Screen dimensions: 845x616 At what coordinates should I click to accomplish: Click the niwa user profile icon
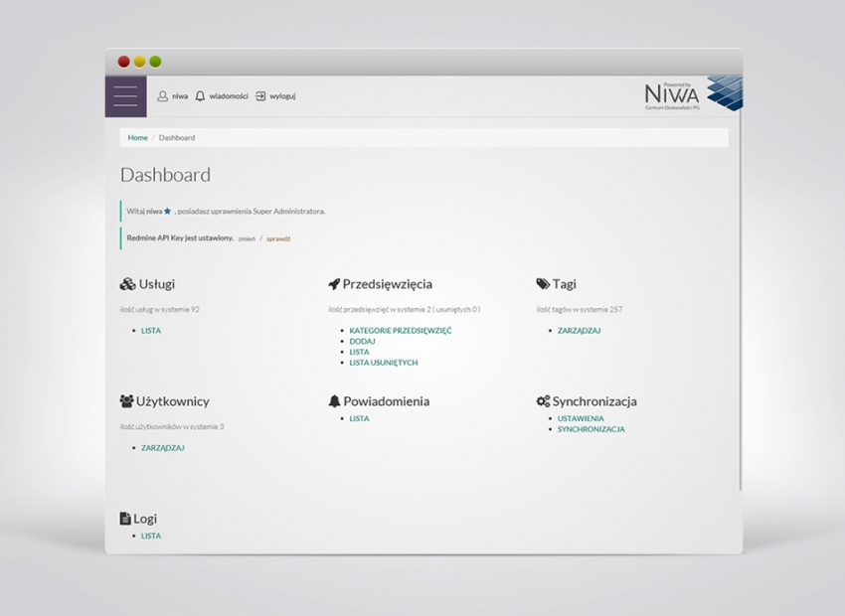point(163,96)
